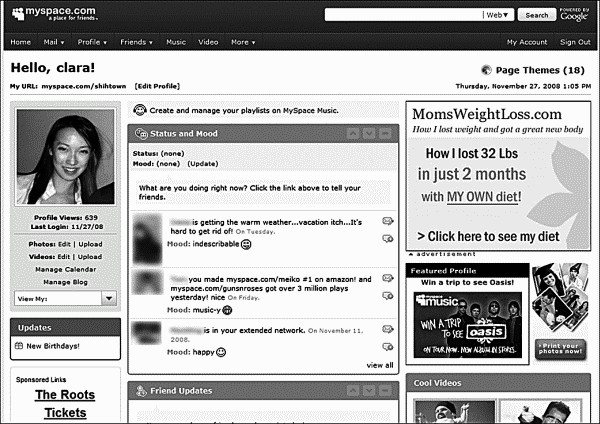Image resolution: width=600 pixels, height=424 pixels.
Task: Move the Status and Mood module down
Action: pyautogui.click(x=369, y=134)
